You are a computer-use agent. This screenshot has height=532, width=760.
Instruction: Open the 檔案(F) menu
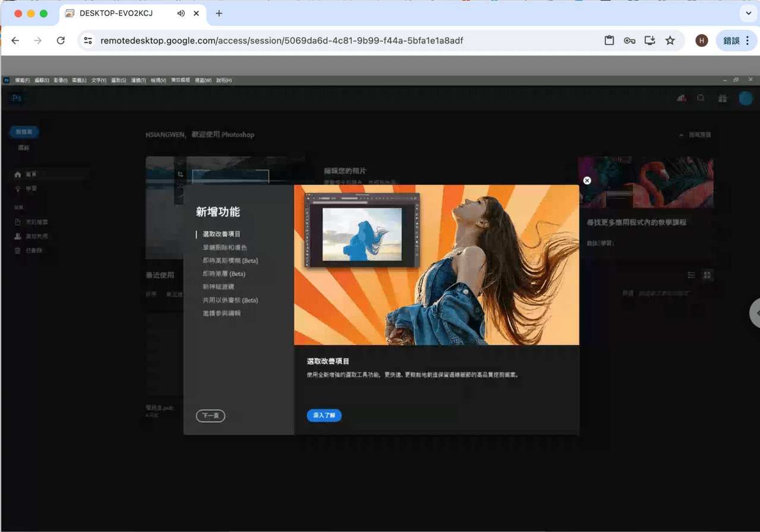pos(23,80)
